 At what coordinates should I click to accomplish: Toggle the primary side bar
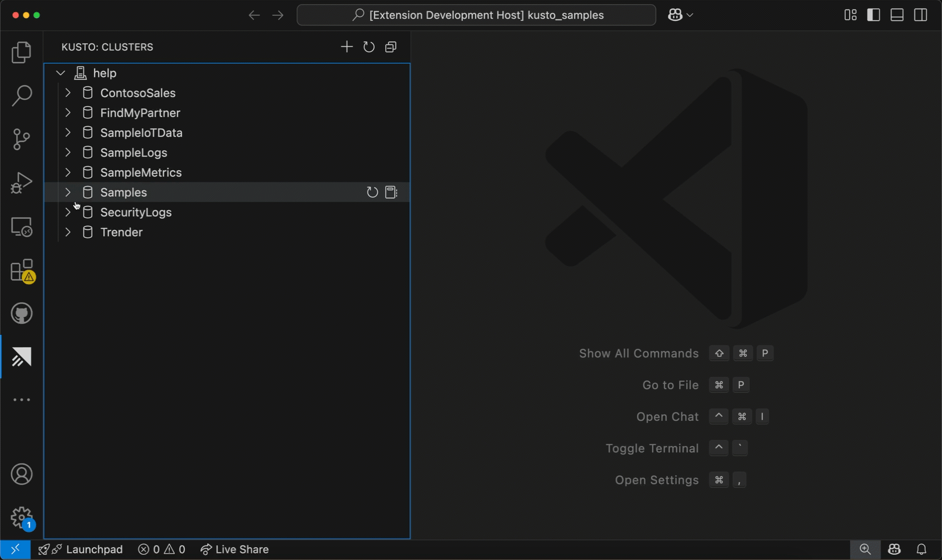point(873,15)
